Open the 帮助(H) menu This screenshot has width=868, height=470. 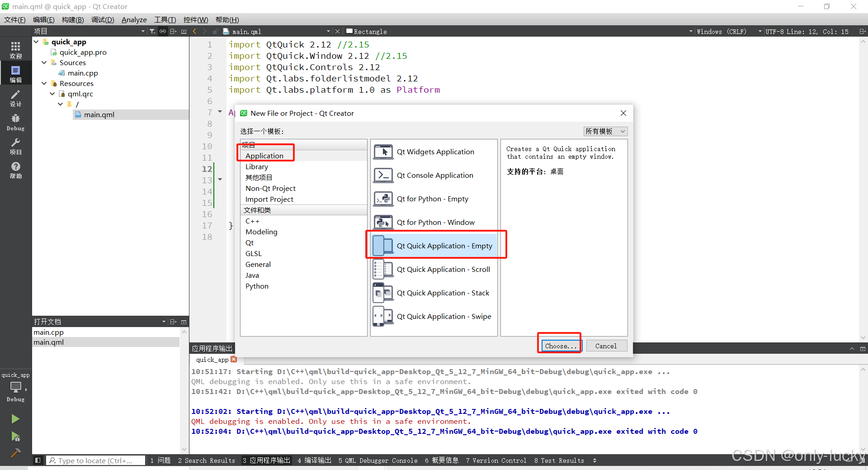point(227,19)
